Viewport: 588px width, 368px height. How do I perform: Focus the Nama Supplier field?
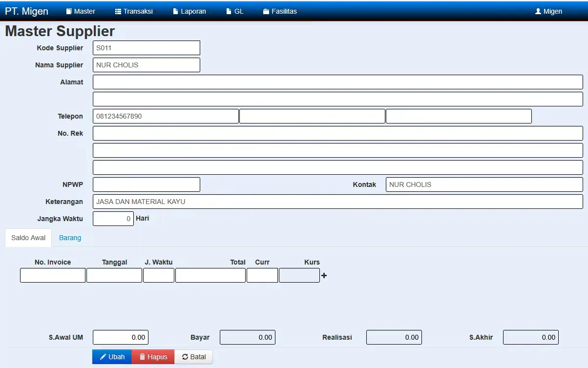147,65
